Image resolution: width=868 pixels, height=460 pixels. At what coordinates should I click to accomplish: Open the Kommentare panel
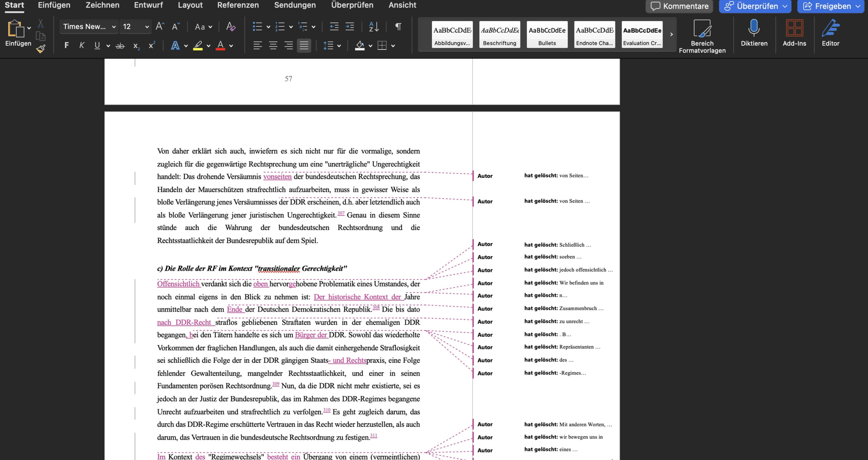coord(678,6)
